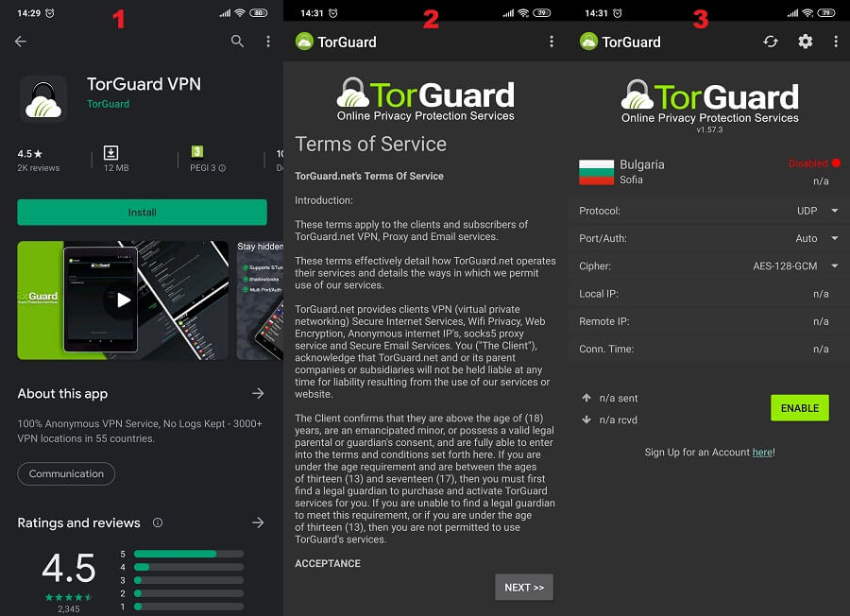Show info for Ratings and reviews
Screen dimensions: 850x616
pyautogui.click(x=157, y=522)
